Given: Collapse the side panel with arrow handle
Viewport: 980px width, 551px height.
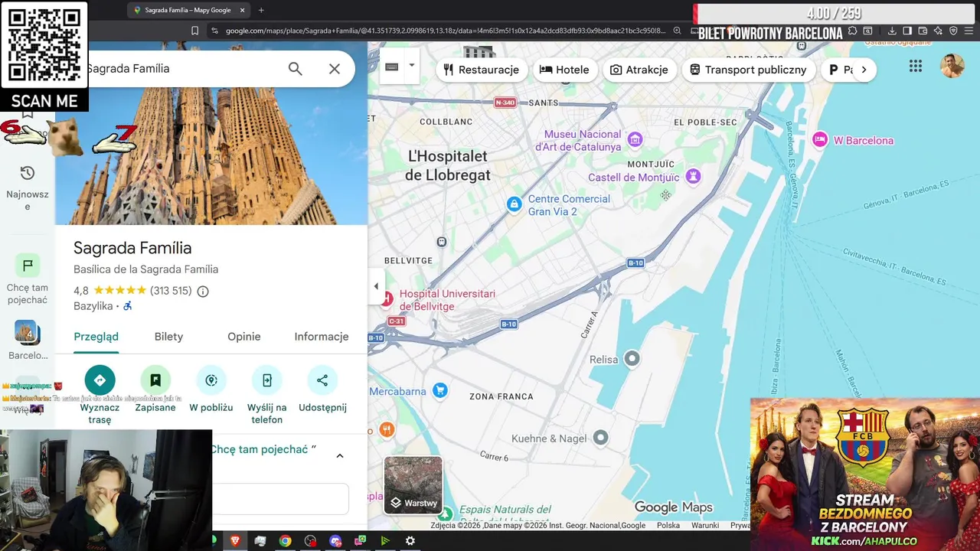Looking at the screenshot, I should coord(375,286).
